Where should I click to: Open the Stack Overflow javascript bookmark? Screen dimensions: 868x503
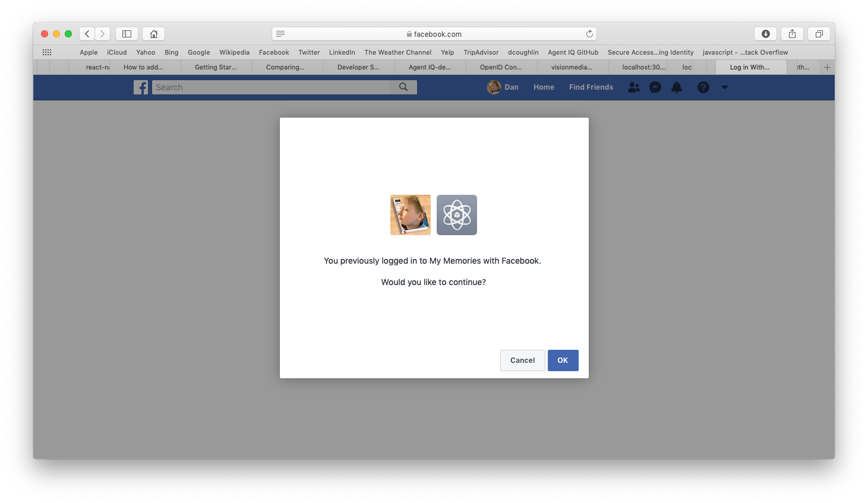pos(745,52)
